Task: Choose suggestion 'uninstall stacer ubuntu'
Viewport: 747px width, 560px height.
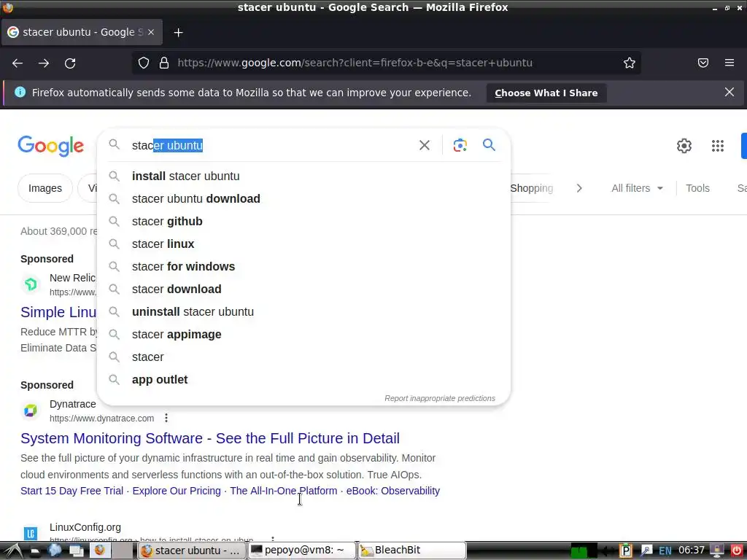Action: (x=303, y=312)
